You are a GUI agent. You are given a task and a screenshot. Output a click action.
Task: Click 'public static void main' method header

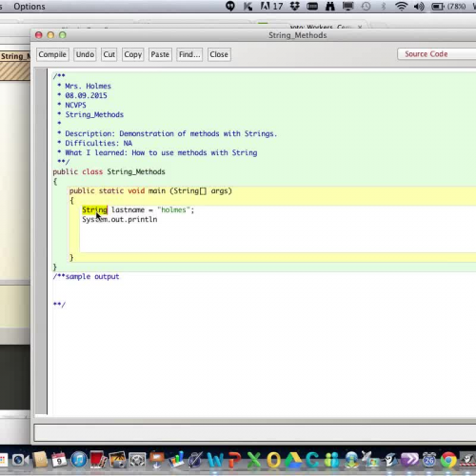click(x=150, y=190)
